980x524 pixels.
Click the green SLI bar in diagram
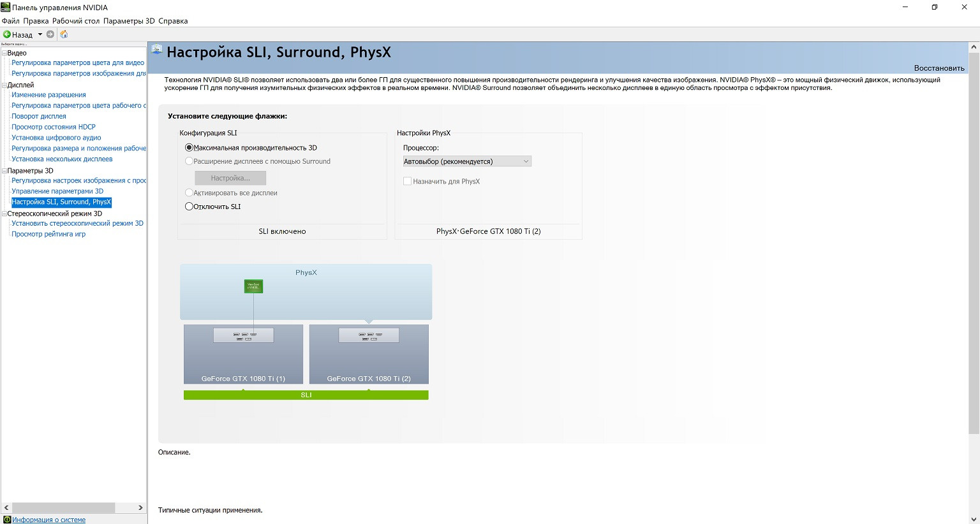(306, 395)
